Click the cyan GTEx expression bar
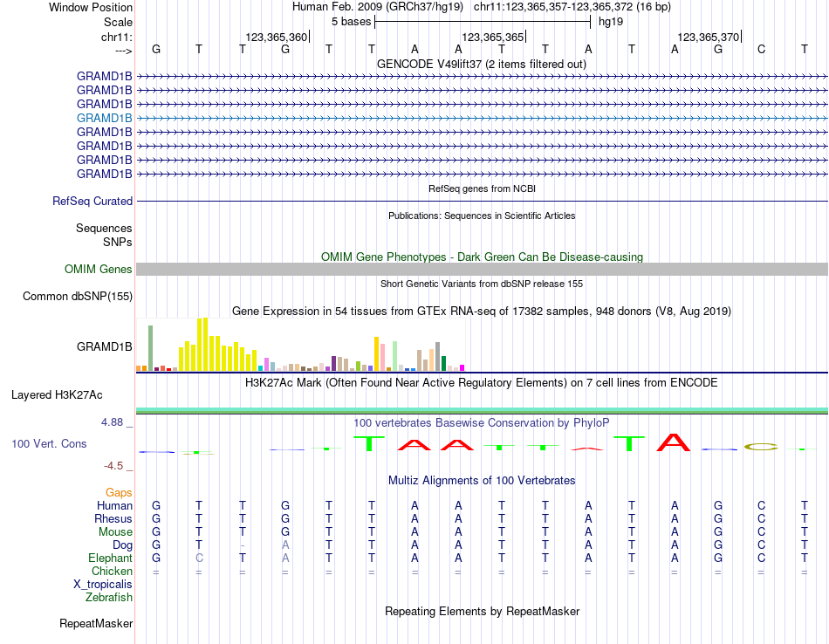The height and width of the screenshot is (644, 829). (x=261, y=368)
